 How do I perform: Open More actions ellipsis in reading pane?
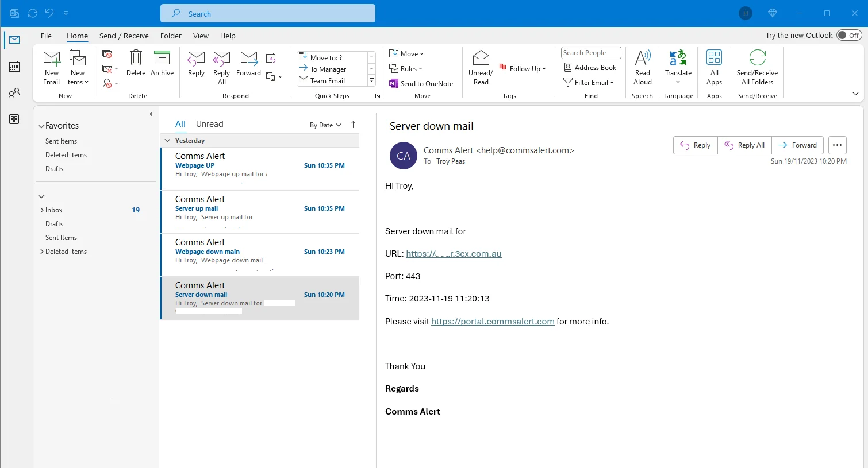837,145
